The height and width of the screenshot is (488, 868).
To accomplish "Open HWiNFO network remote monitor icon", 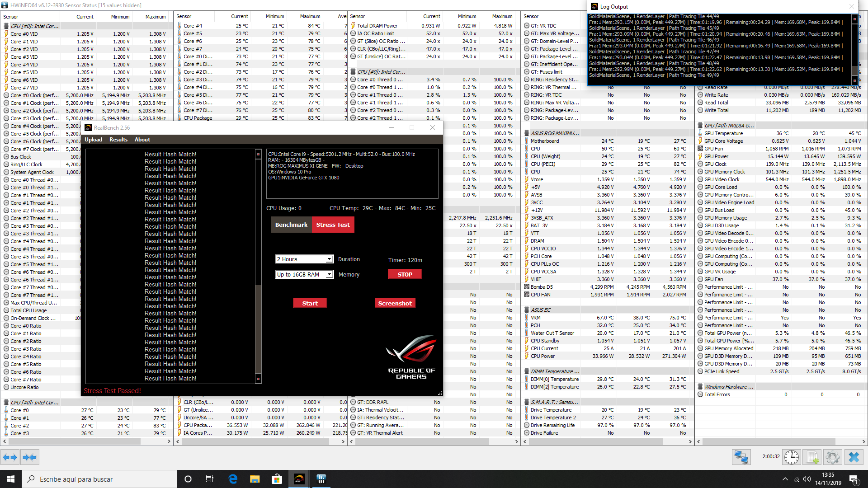I will [741, 457].
